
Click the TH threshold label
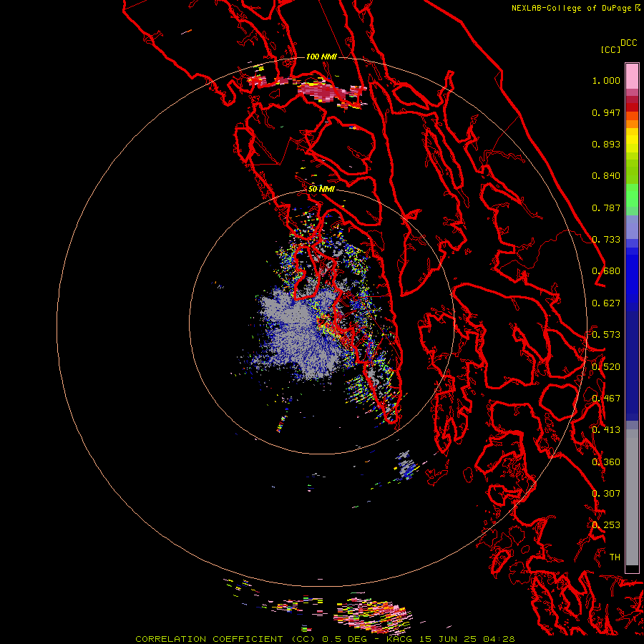[615, 557]
